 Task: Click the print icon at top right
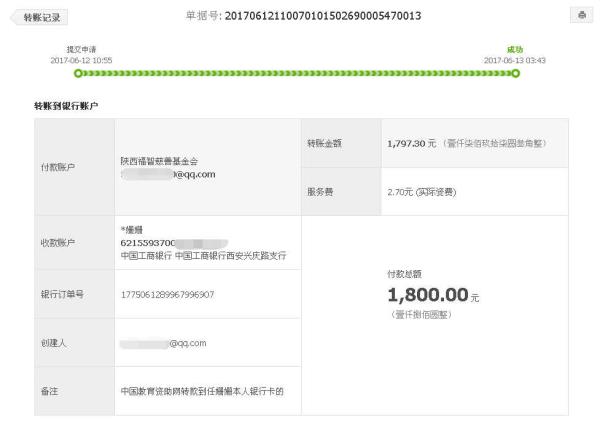click(x=581, y=15)
